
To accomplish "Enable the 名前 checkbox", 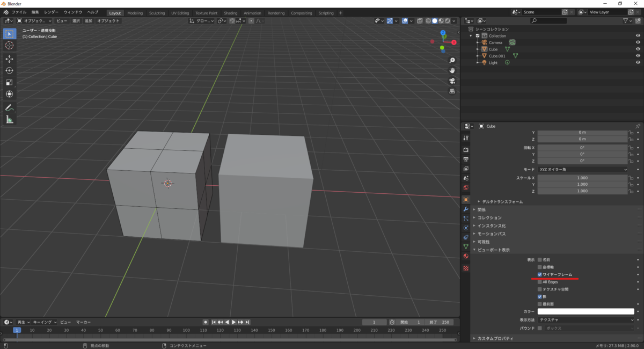I will coord(539,260).
